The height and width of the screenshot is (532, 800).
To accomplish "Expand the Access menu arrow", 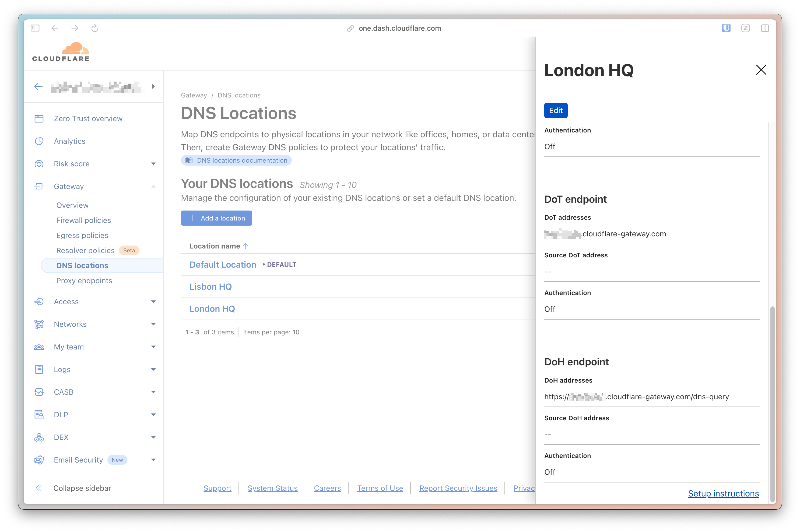I will point(153,302).
